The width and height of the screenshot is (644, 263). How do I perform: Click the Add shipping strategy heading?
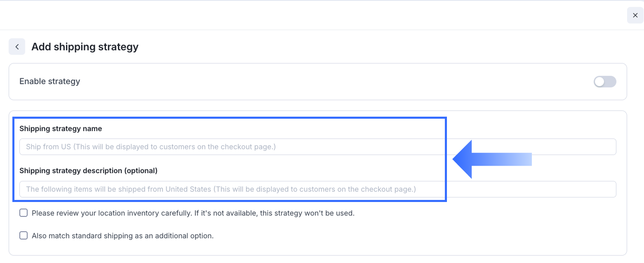85,47
